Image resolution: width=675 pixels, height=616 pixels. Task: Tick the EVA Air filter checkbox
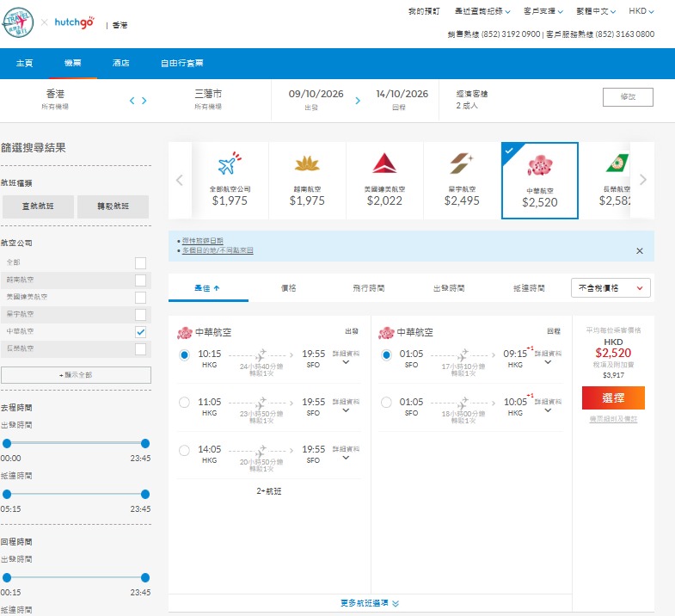coord(140,349)
